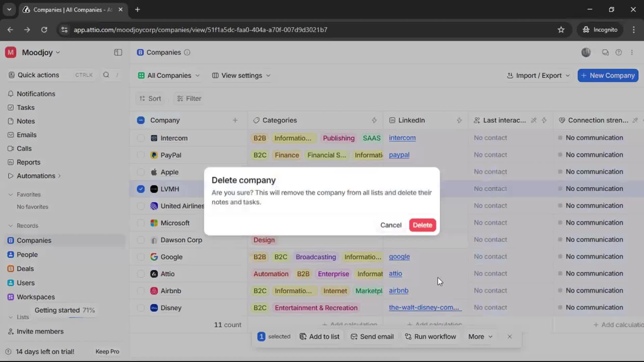The width and height of the screenshot is (644, 362).
Task: Open the search in the sidebar
Action: coord(106,75)
